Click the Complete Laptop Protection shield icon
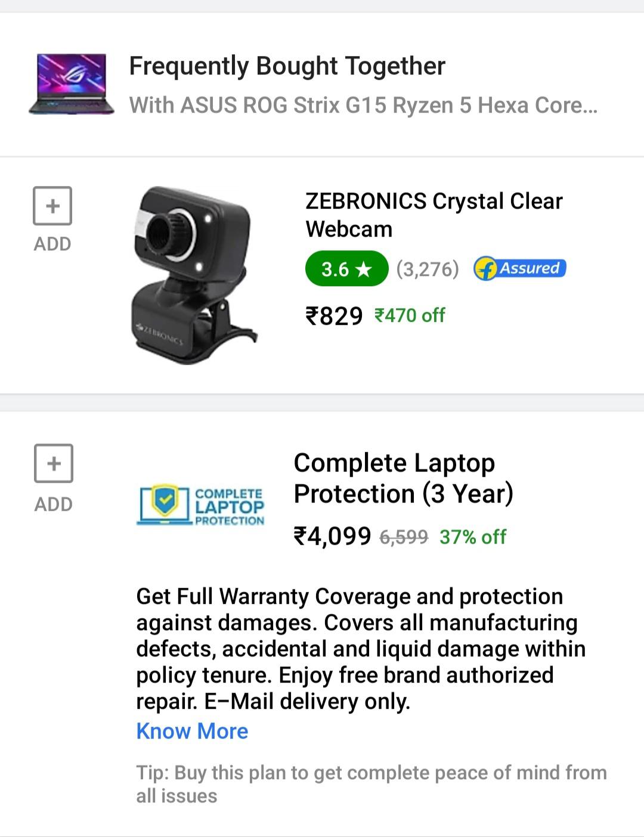The image size is (644, 837). pyautogui.click(x=161, y=506)
